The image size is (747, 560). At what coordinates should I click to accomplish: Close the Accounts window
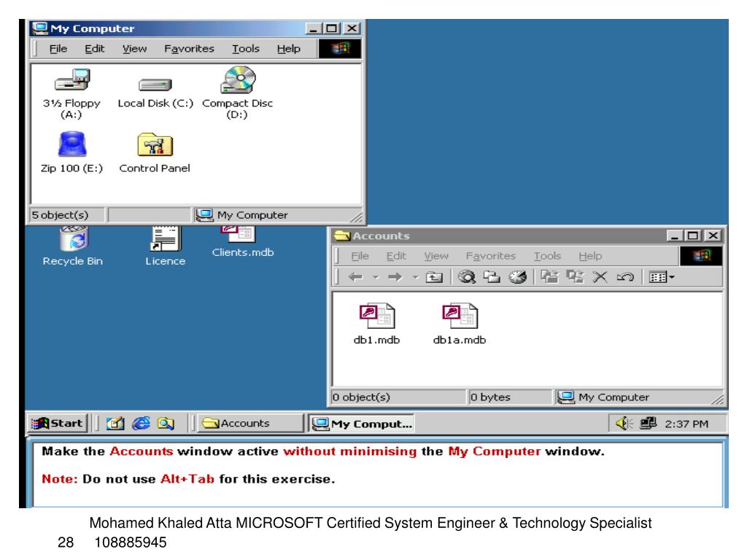(713, 236)
